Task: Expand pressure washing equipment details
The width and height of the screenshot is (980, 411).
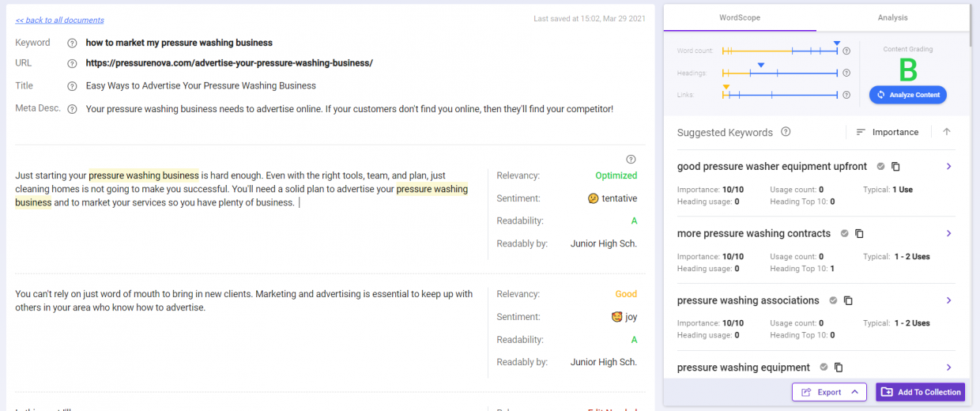Action: click(948, 368)
